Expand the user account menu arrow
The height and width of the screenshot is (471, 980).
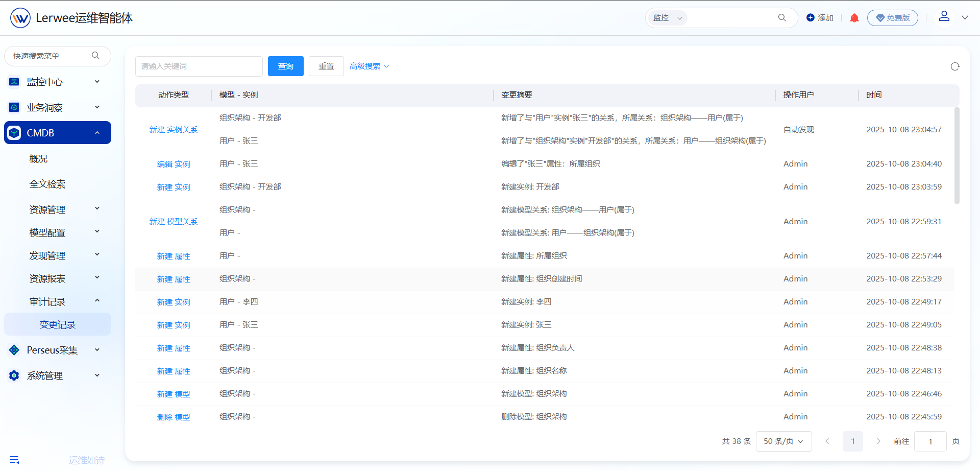click(x=965, y=18)
